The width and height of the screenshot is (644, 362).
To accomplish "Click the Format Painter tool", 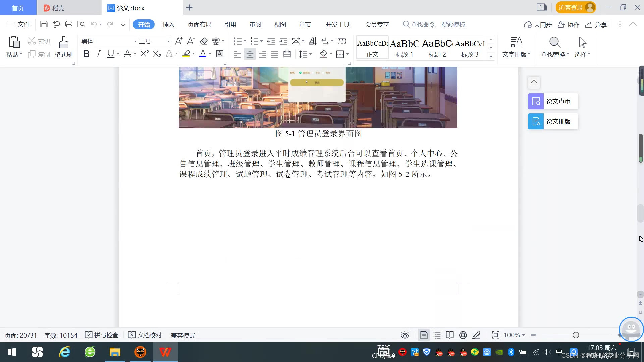I will pyautogui.click(x=64, y=47).
